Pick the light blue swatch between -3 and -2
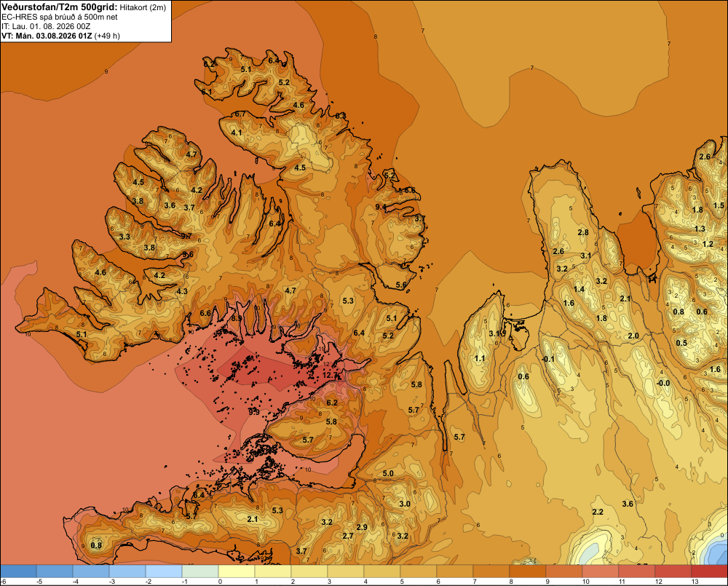728x586 pixels. point(127,571)
